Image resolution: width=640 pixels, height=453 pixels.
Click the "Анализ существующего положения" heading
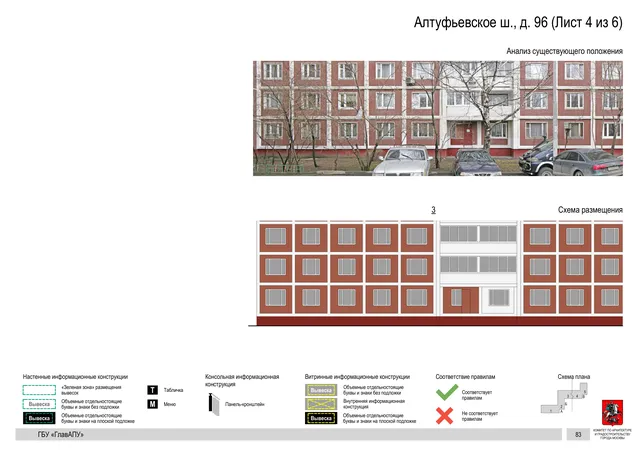(x=564, y=51)
